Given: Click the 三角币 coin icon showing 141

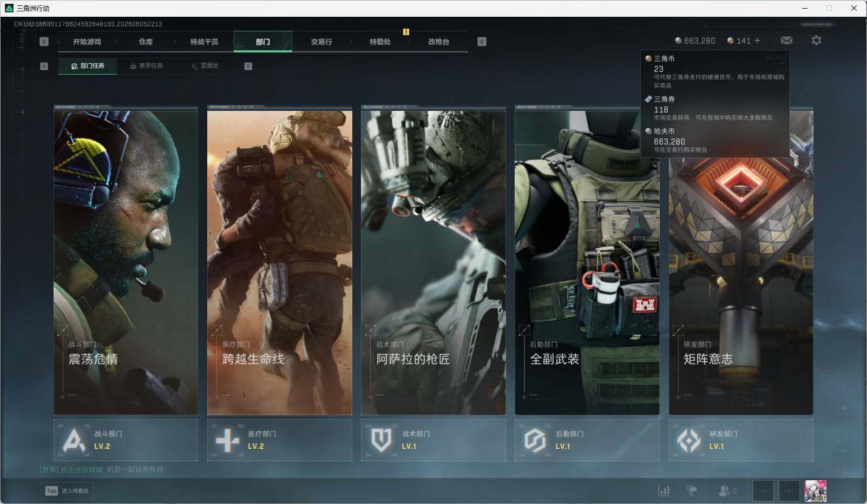Looking at the screenshot, I should coord(731,41).
